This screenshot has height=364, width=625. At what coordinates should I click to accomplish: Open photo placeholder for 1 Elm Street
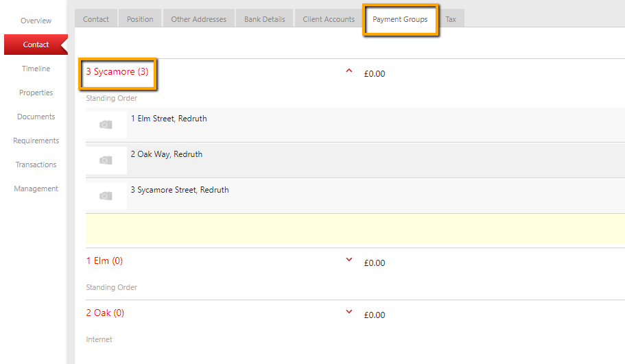106,125
